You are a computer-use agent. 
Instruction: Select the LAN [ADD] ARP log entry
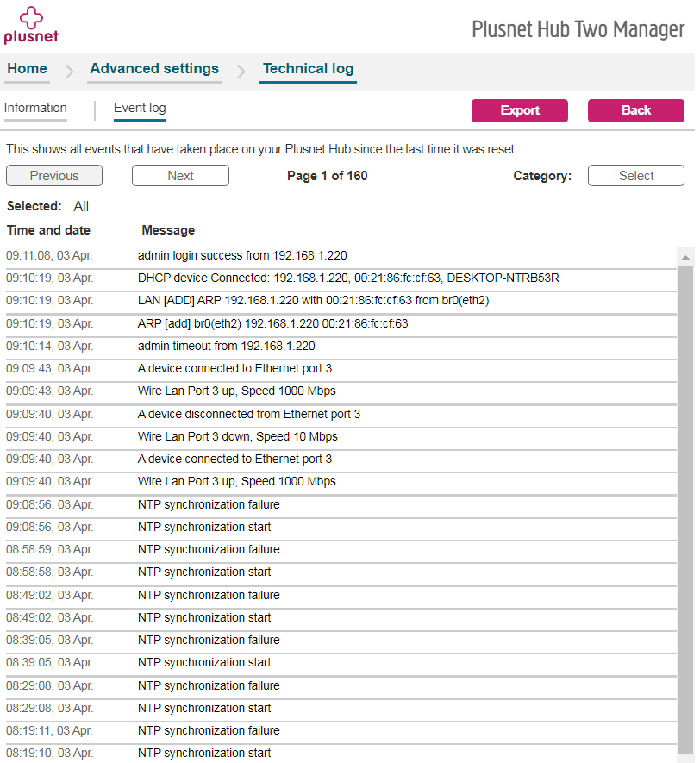pos(313,301)
